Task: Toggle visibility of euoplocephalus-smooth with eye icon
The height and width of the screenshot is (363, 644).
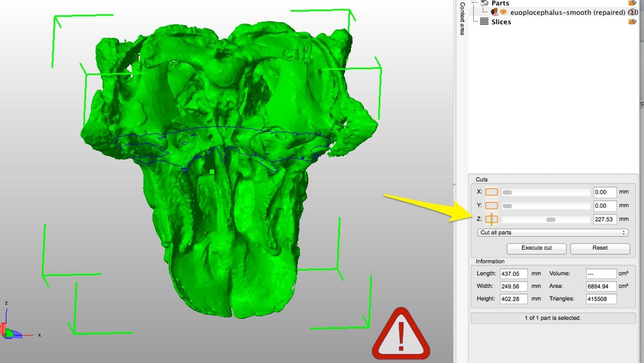Action: (x=503, y=12)
